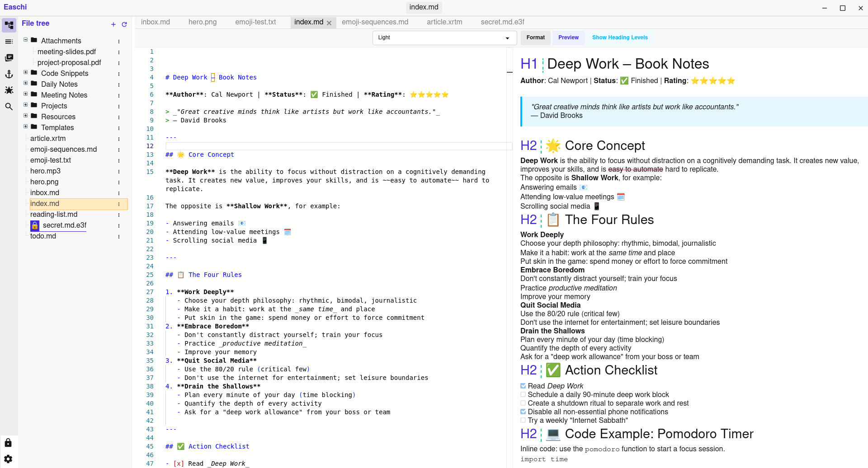Screen dimensions: 868x468
Task: Open options menu for project-proposal.pdf
Action: [119, 63]
